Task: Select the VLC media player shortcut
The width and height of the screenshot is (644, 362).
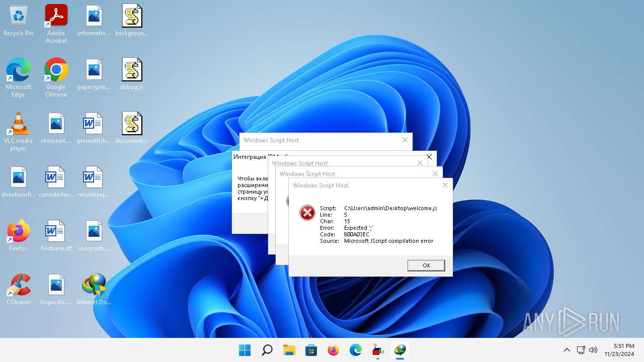Action: [x=19, y=132]
